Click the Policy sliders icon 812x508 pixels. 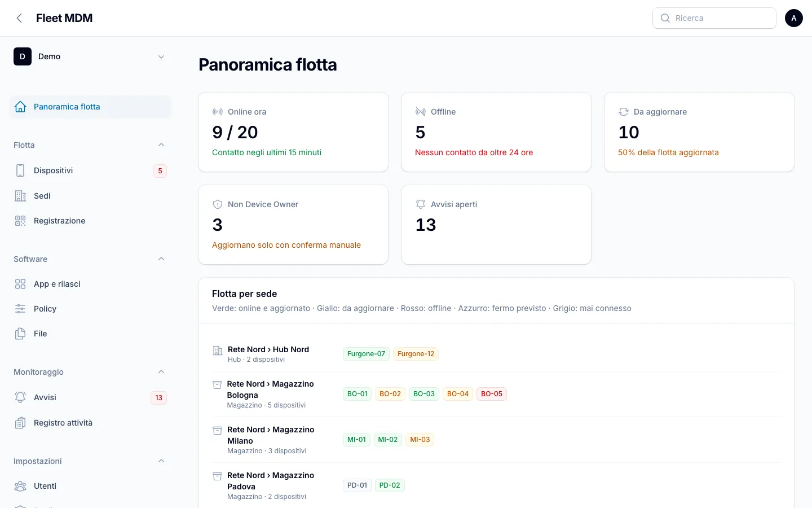point(20,309)
